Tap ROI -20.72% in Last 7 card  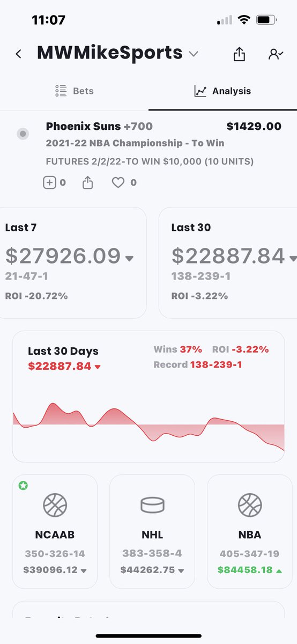tap(36, 296)
